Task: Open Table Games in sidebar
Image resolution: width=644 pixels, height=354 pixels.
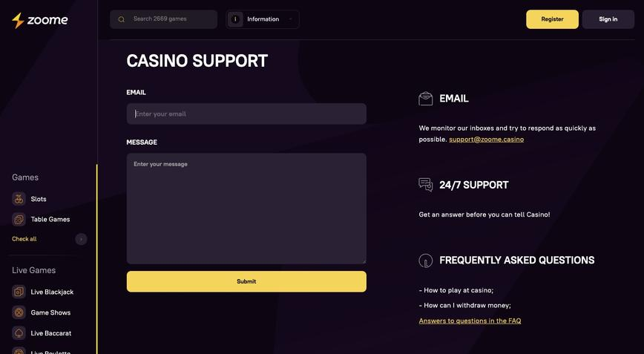Action: pos(50,220)
